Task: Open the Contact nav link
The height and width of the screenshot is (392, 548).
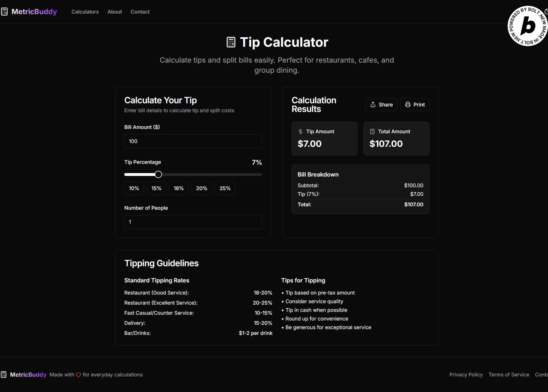Action: (140, 12)
